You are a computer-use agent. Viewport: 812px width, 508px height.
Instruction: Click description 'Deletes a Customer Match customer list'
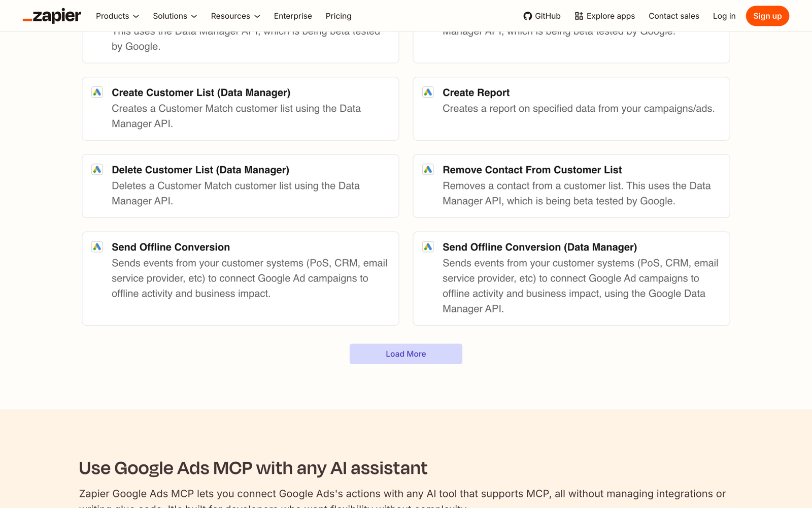pos(236,193)
